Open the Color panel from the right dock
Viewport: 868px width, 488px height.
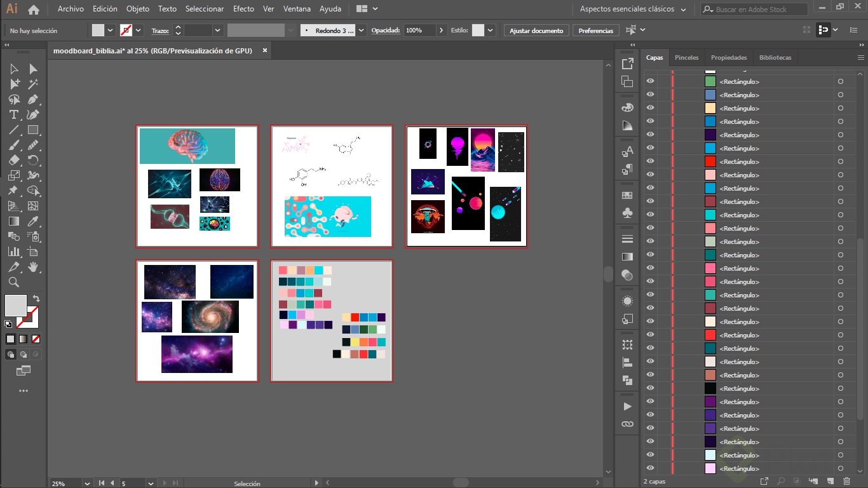627,107
